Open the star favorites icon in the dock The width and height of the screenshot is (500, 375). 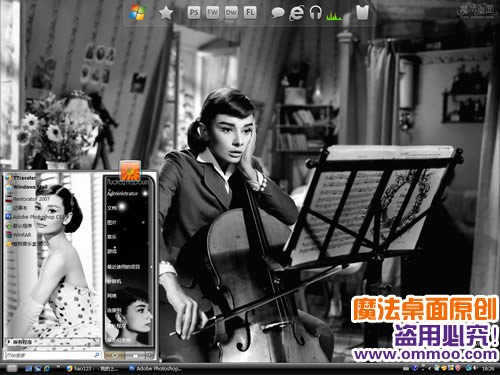click(166, 13)
